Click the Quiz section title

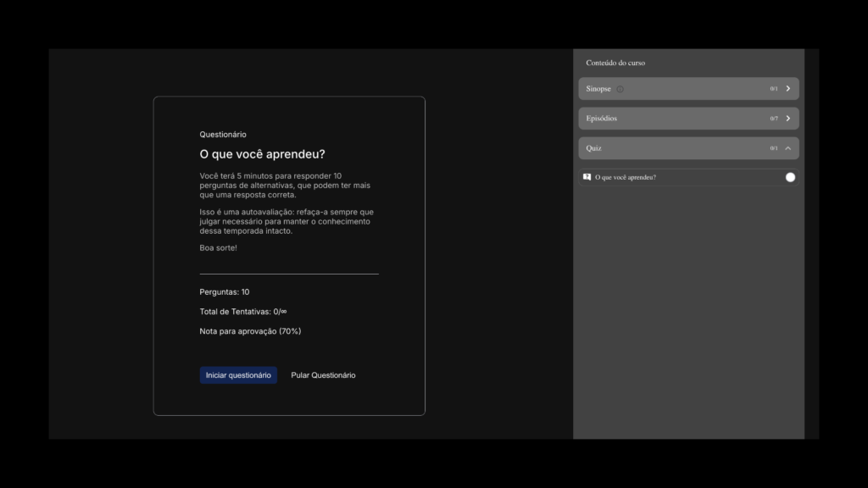click(594, 148)
